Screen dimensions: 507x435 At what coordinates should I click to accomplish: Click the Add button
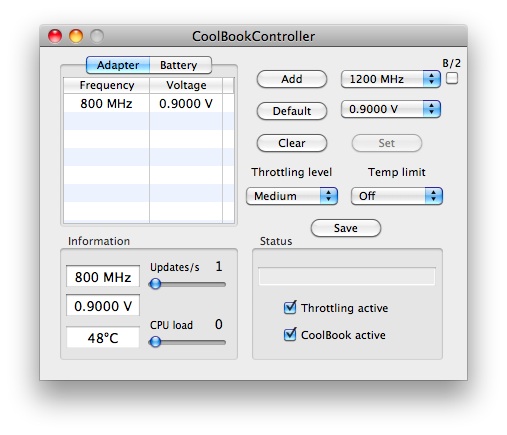(x=292, y=79)
